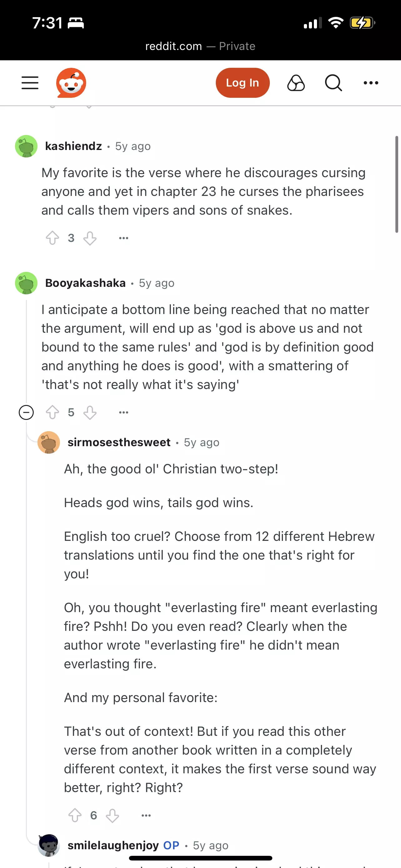Open more options on Booyakashaka's comment
Image resolution: width=401 pixels, height=868 pixels.
tap(124, 412)
